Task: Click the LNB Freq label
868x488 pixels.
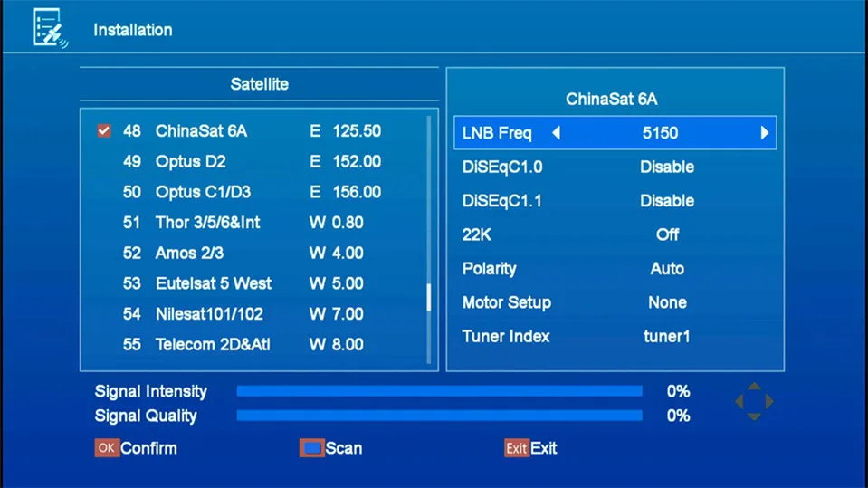Action: (x=497, y=133)
